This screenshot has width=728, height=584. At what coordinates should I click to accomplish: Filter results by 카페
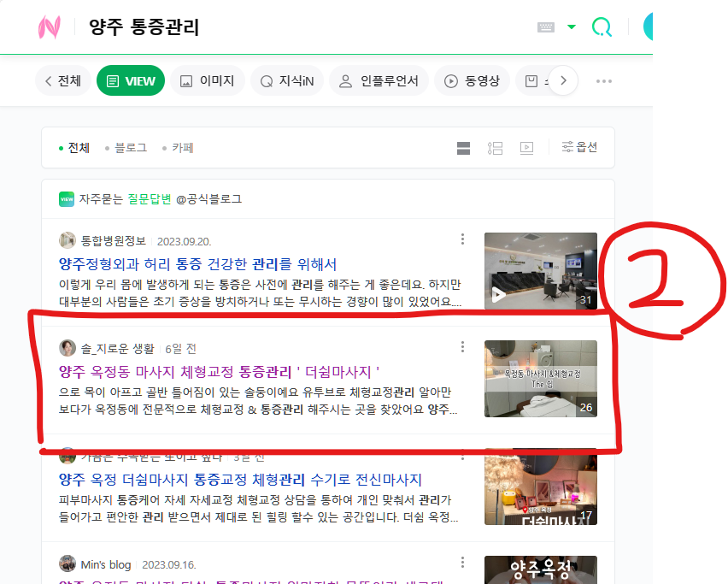tap(178, 148)
